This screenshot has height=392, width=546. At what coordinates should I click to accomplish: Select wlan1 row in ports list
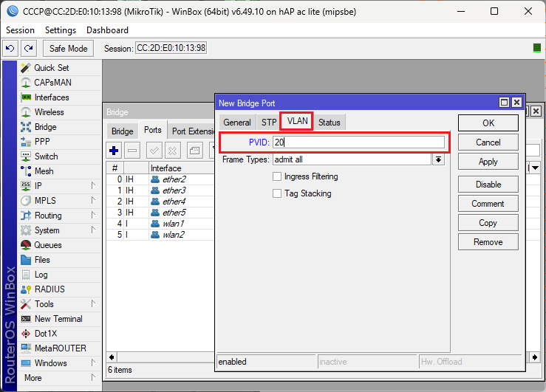pos(160,224)
